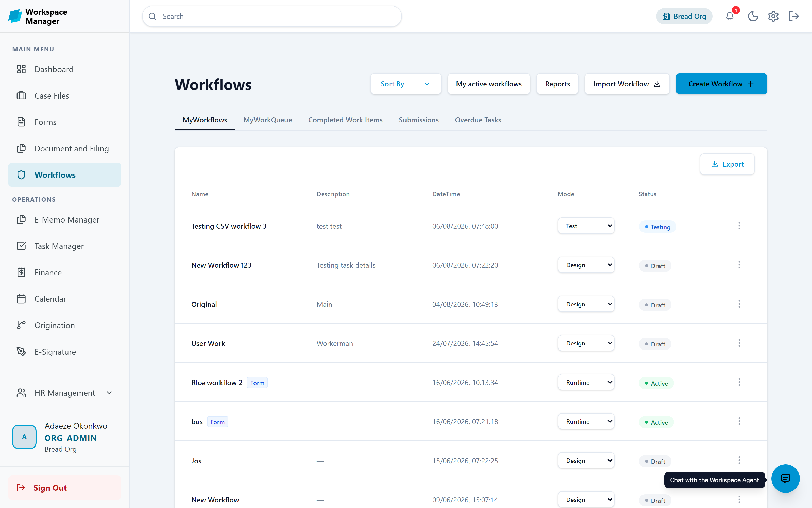Image resolution: width=812 pixels, height=508 pixels.
Task: Open E-Signature section
Action: point(64,352)
